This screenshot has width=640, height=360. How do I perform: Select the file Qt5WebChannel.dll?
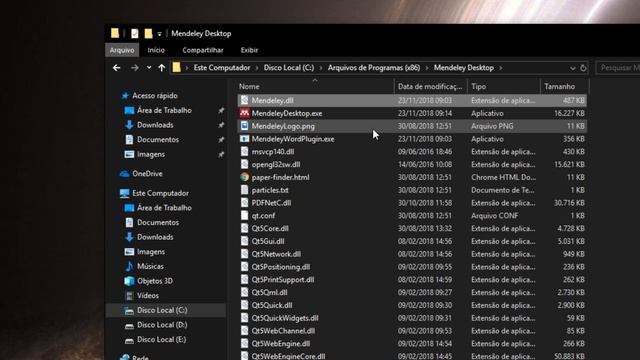pos(283,331)
